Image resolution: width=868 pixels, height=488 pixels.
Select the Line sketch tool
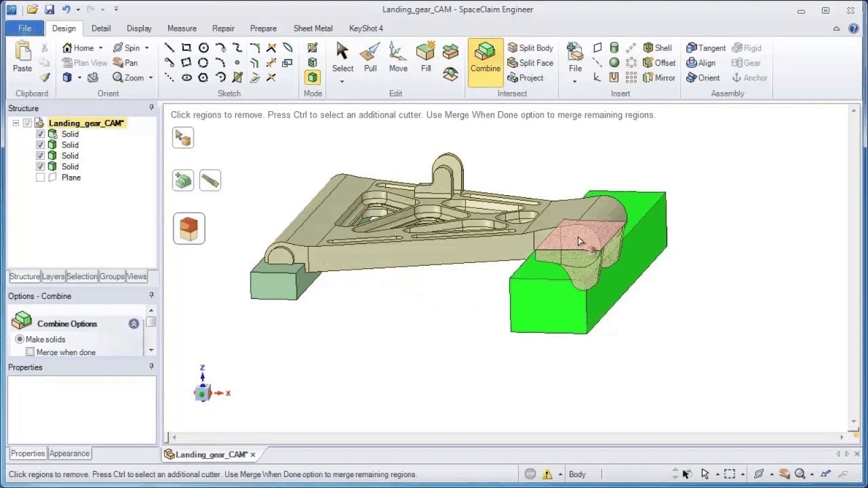click(x=170, y=48)
